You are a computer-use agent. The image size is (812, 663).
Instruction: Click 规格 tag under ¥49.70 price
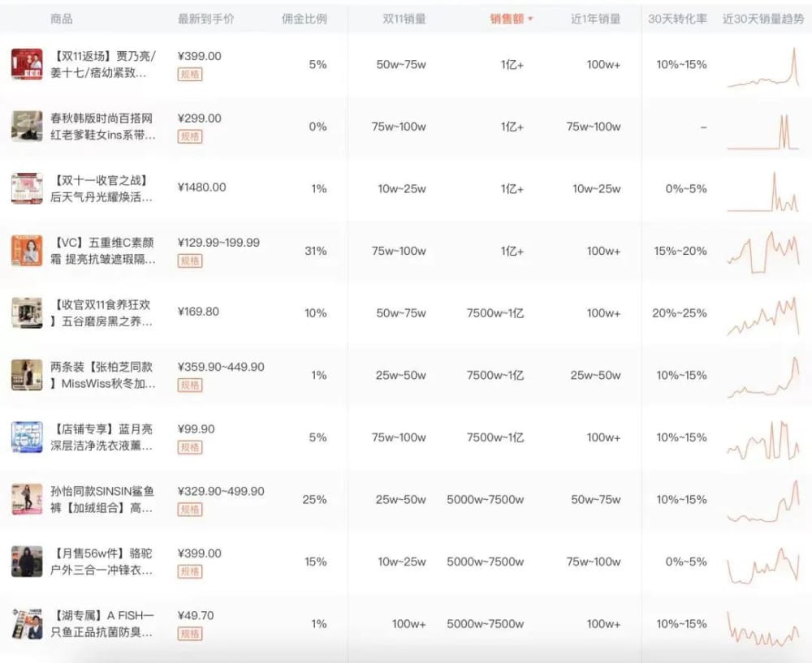(x=190, y=634)
